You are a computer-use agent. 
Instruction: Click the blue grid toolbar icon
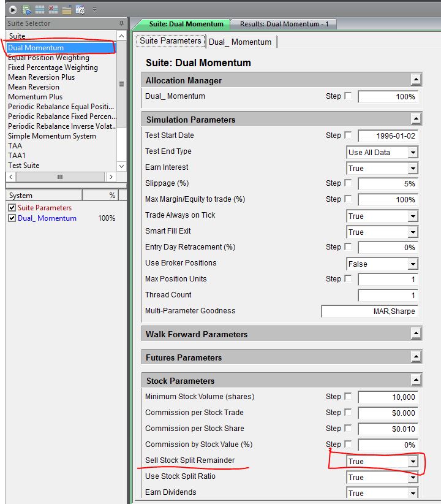[40, 10]
